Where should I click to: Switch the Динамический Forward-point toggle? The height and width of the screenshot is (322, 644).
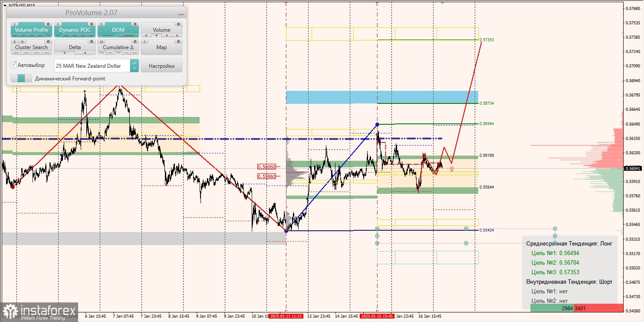point(21,79)
